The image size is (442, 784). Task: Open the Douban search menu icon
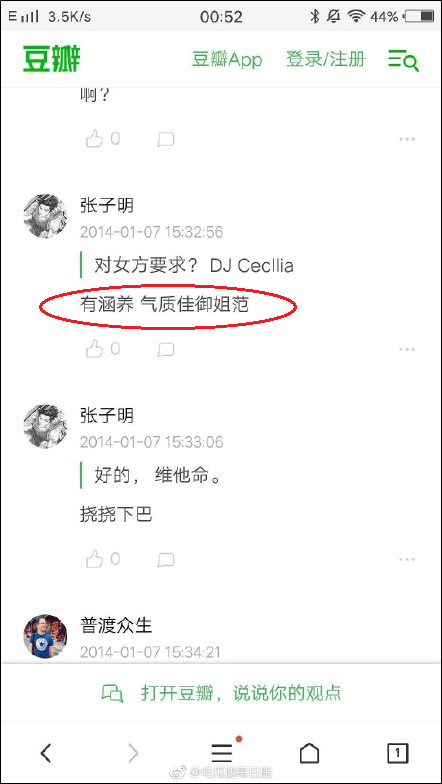click(404, 60)
